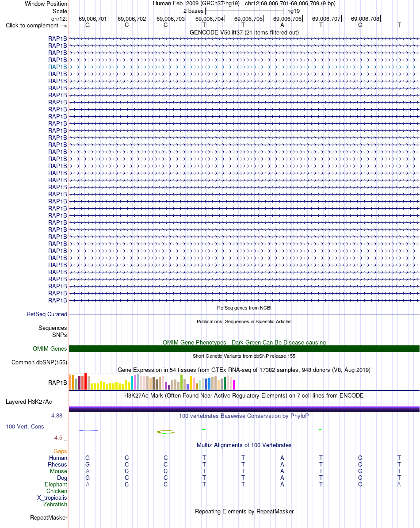Click 'RefSeq genes from NCBI' track title
The image size is (420, 528).
tap(244, 308)
